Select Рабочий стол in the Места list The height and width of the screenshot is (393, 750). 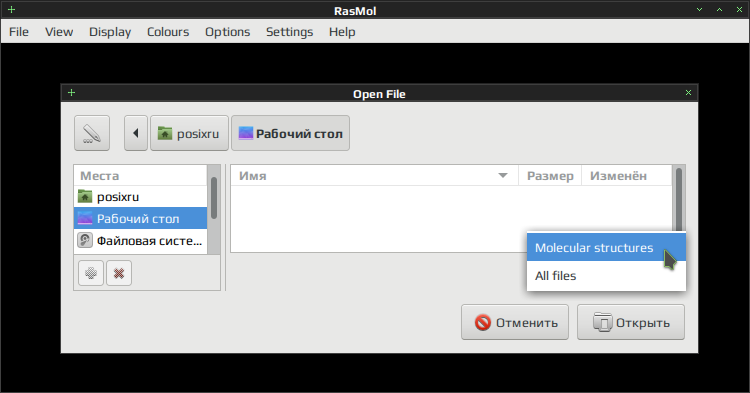141,218
